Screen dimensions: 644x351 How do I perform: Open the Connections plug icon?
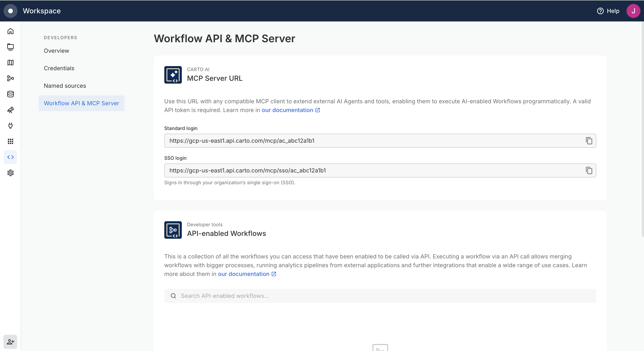point(10,126)
